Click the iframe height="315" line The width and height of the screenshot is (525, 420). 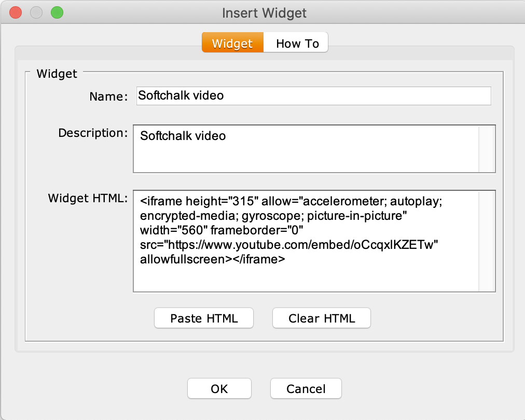(291, 201)
